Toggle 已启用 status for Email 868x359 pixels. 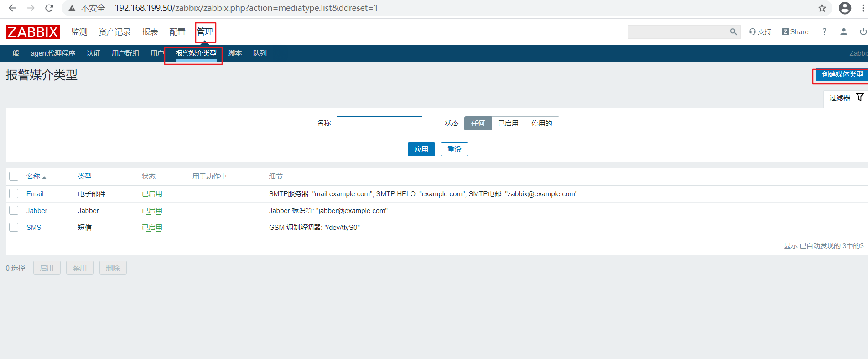coord(152,194)
